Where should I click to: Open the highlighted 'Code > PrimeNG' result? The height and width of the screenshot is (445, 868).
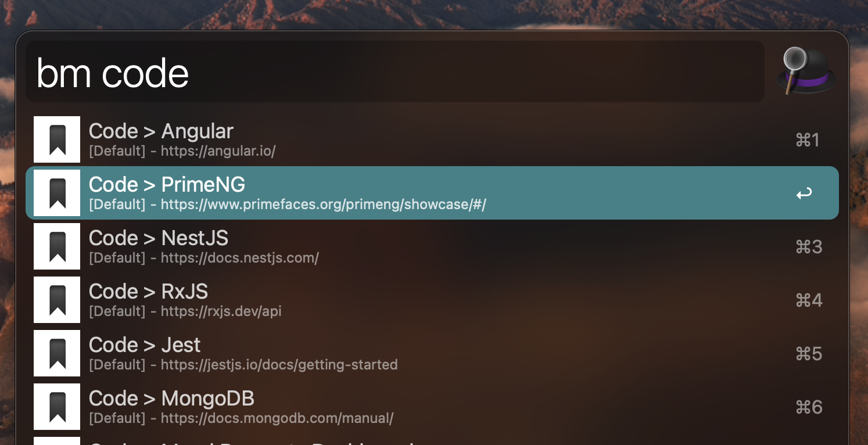click(432, 193)
